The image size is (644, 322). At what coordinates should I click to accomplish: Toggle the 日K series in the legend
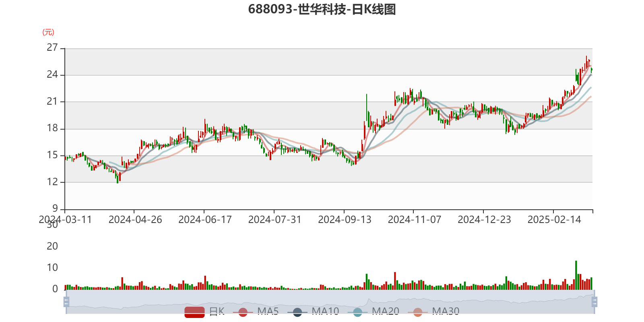click(204, 312)
